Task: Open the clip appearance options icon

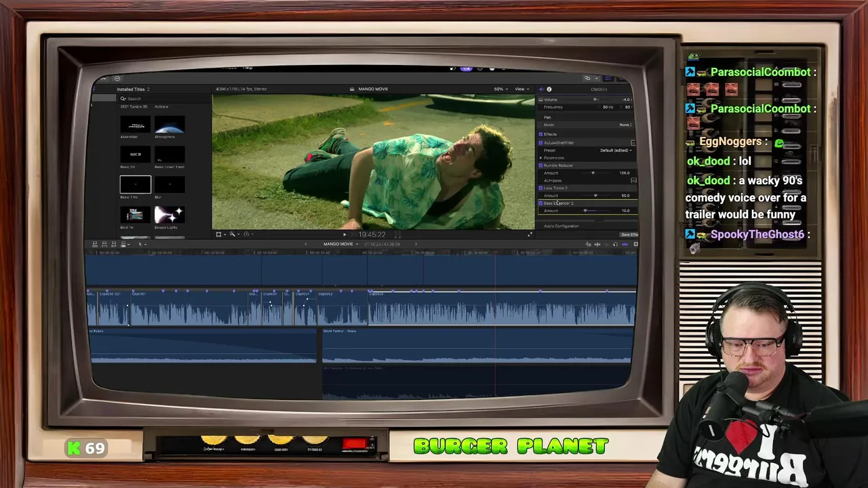Action: tap(635, 244)
